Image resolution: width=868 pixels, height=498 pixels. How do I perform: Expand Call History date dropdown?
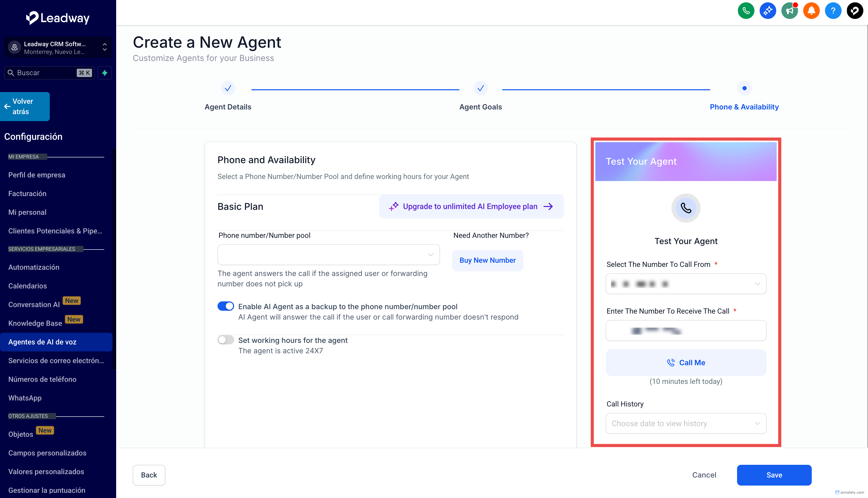pos(685,424)
